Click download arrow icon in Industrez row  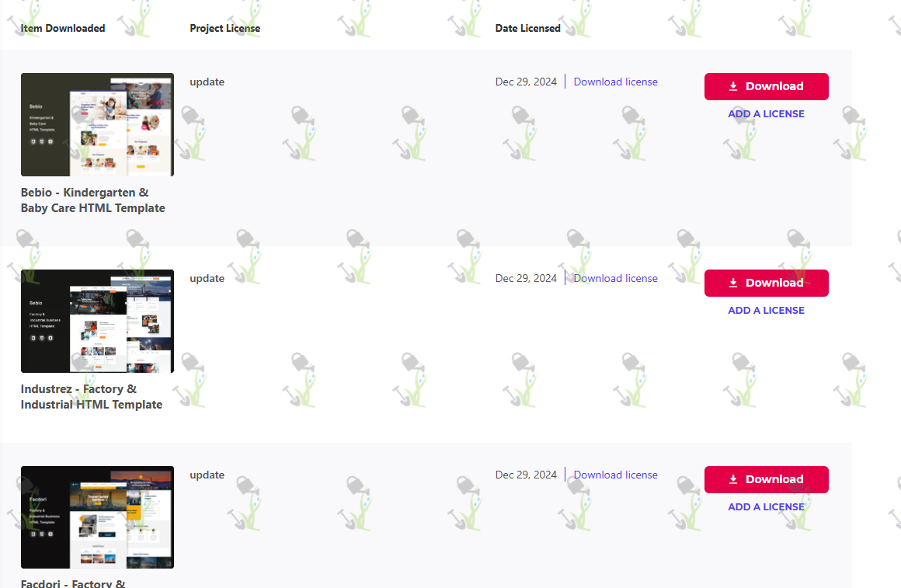pyautogui.click(x=733, y=283)
